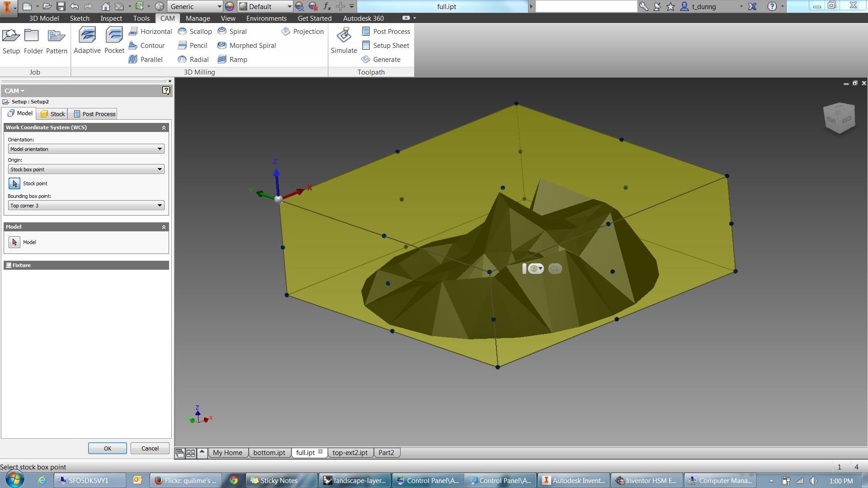Open the Post Process tab in setup panel
Screen dimensions: 868x488
point(94,114)
